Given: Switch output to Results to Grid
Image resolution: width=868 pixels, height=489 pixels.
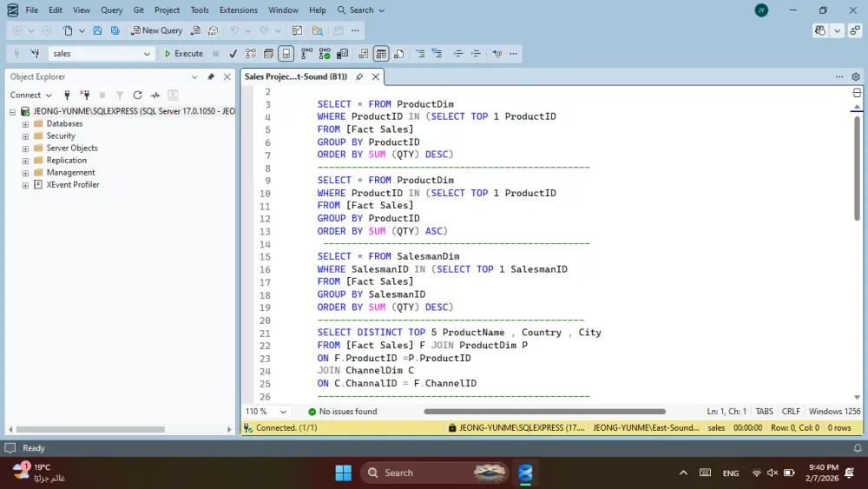Looking at the screenshot, I should coord(381,54).
